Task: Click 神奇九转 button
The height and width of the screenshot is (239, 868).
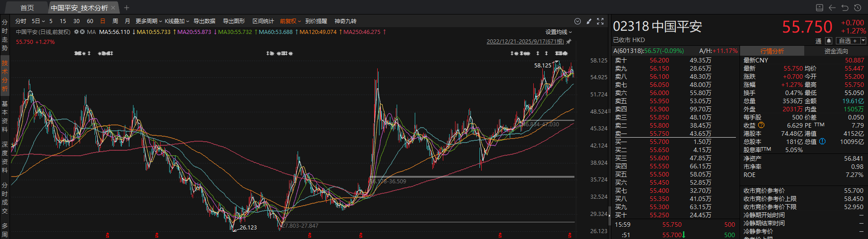Action: [x=346, y=21]
